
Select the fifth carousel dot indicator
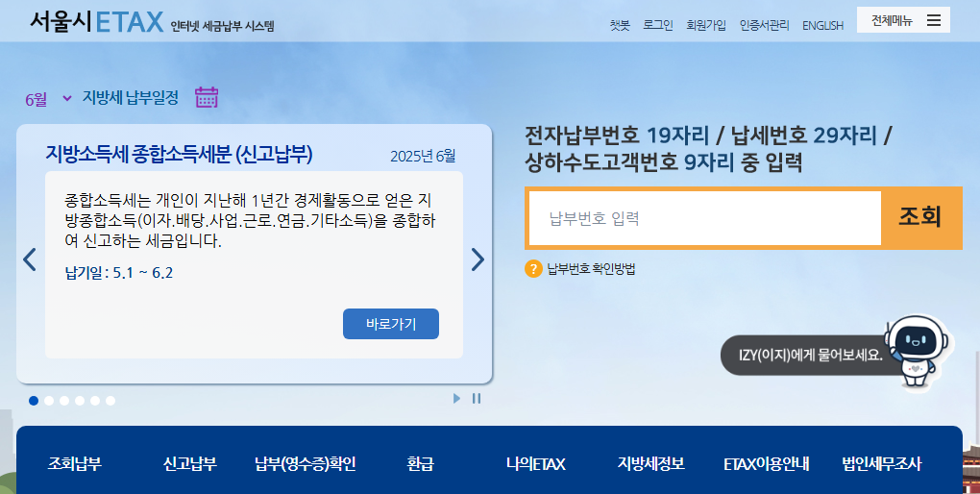pos(95,401)
